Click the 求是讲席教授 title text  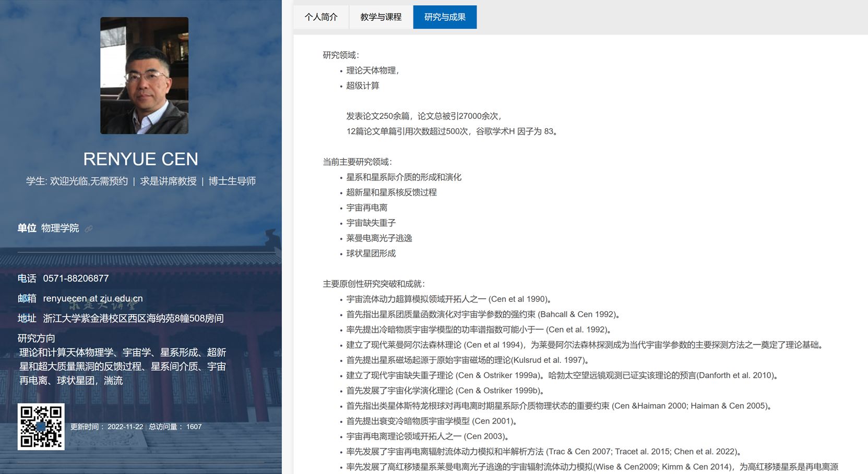(x=168, y=181)
